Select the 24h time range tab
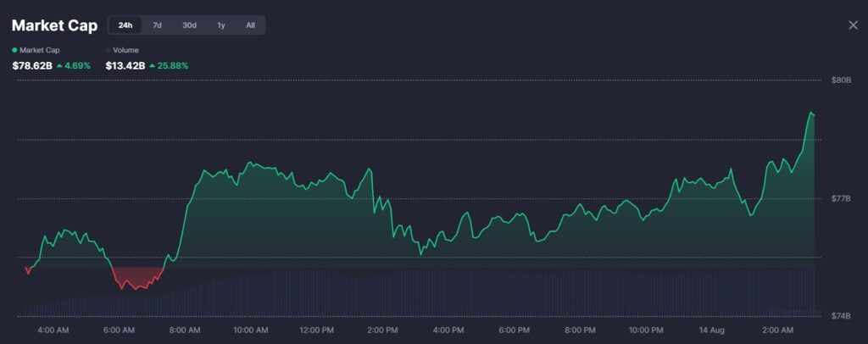868x344 pixels. click(125, 25)
